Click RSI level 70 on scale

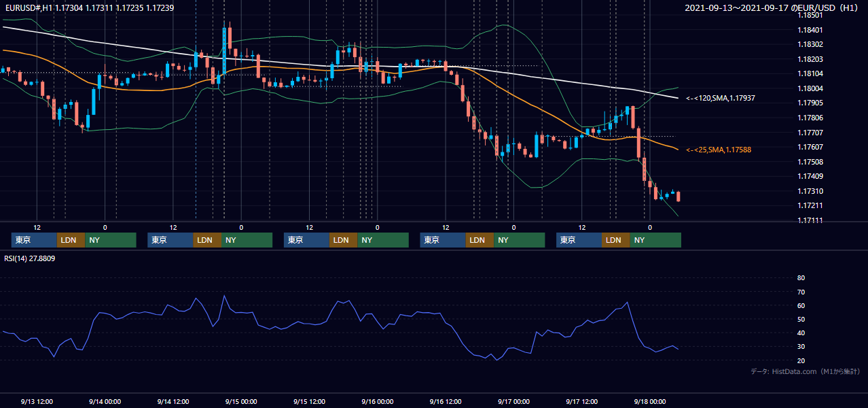(x=801, y=292)
